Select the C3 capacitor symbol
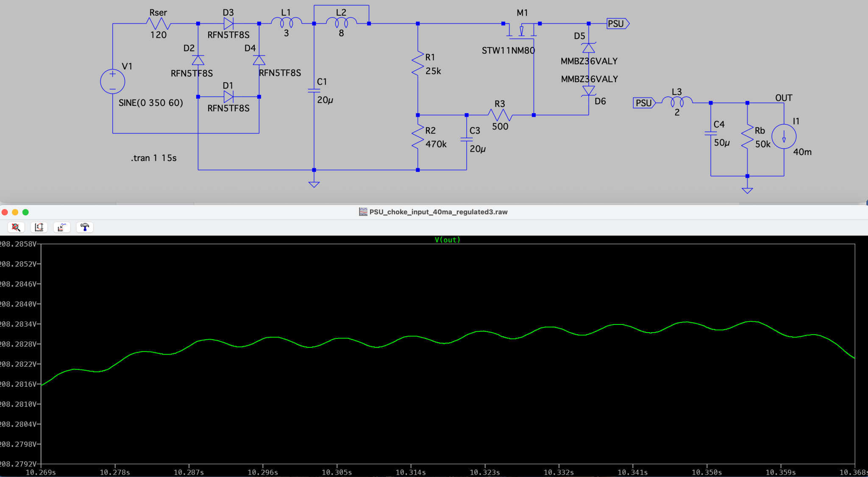The image size is (868, 477). pyautogui.click(x=467, y=139)
